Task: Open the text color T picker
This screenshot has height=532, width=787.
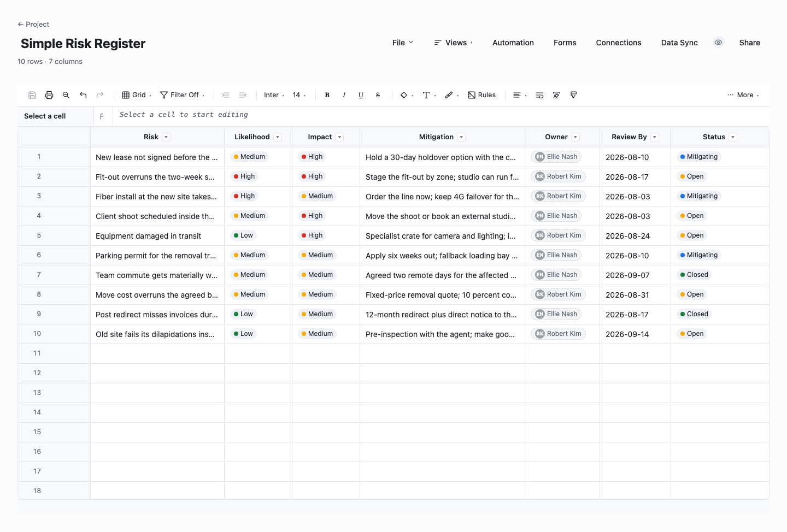Action: coord(429,95)
